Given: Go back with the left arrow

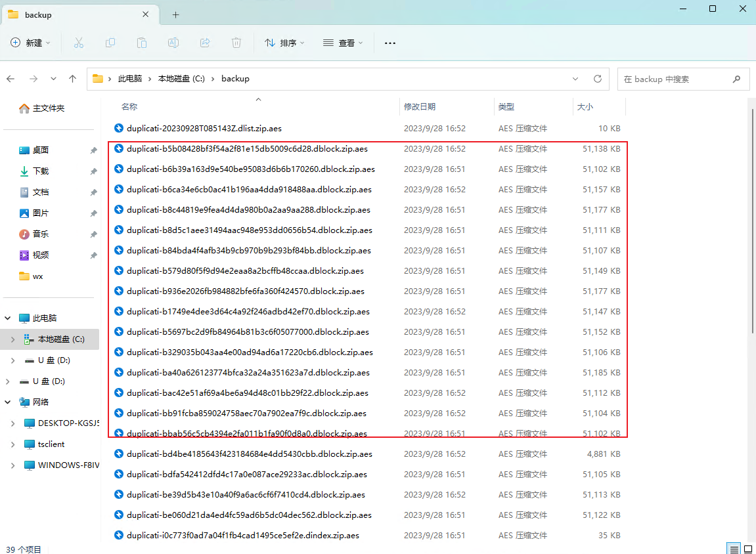Looking at the screenshot, I should click(11, 79).
